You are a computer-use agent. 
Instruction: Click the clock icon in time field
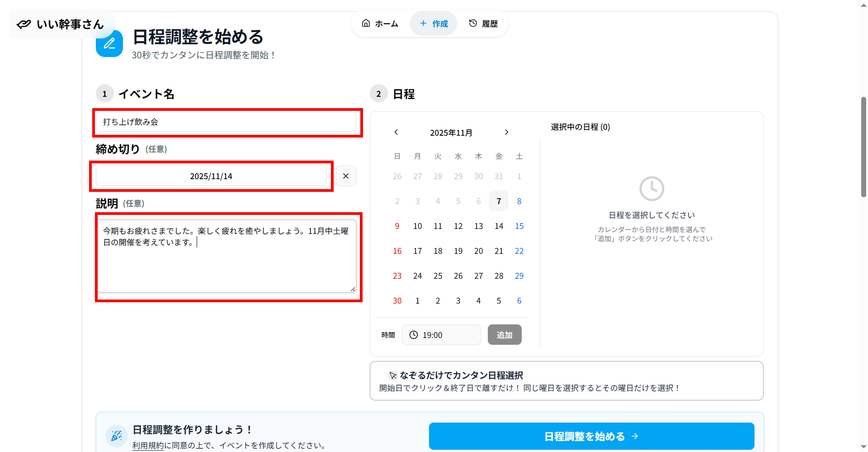click(x=414, y=335)
